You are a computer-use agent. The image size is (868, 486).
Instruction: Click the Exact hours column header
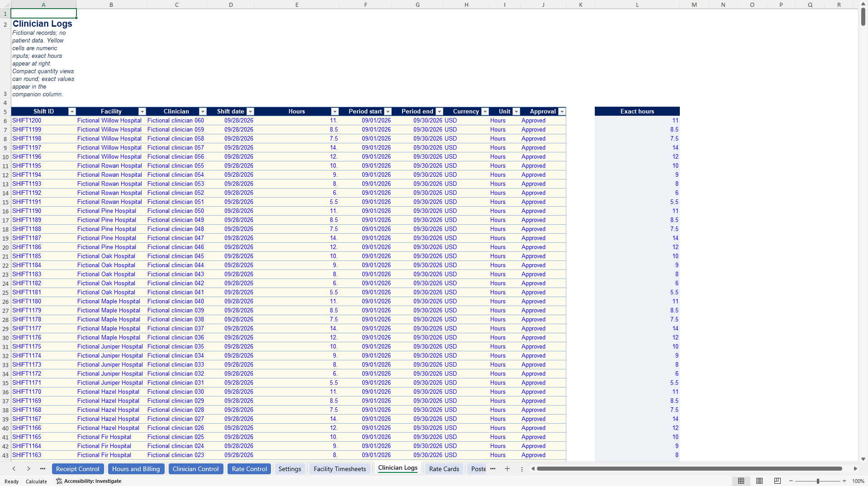click(x=637, y=112)
